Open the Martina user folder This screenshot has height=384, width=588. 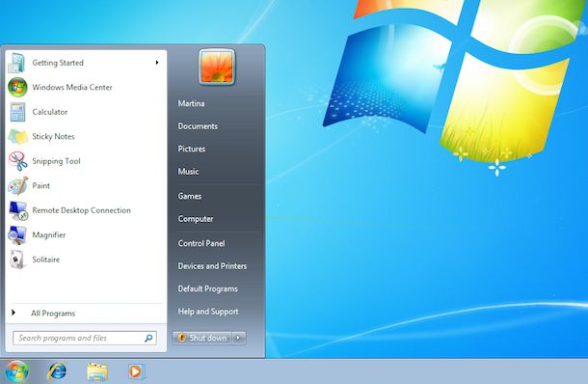click(191, 103)
